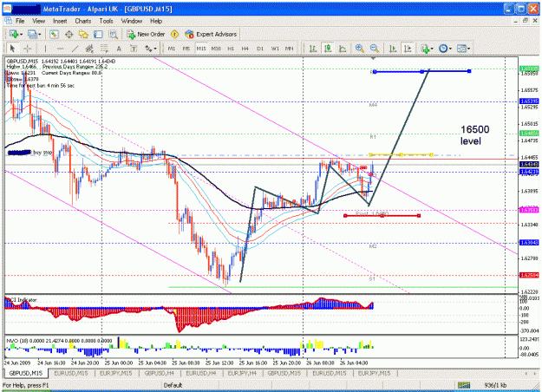Screen dimensions: 542x392
Task: Switch chart timeframe to D1
Action: (260, 49)
